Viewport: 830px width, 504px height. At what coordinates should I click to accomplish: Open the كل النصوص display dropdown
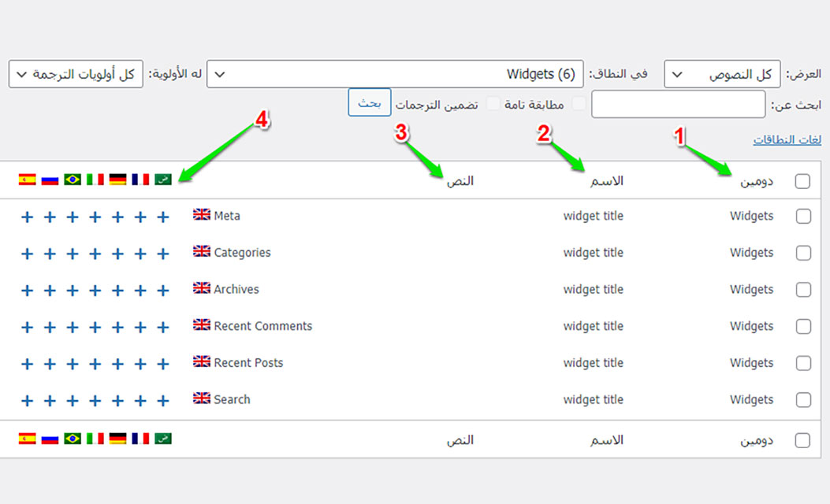(722, 75)
